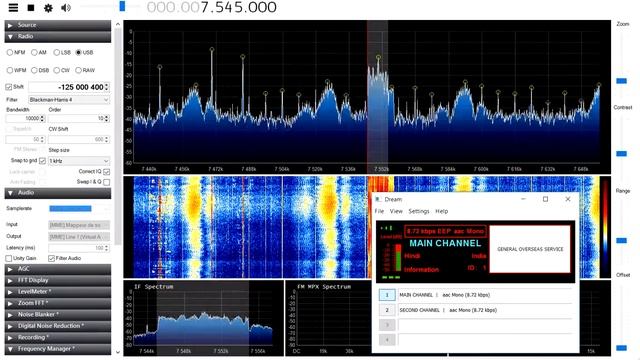
Task: Select the RAW mode
Action: (x=79, y=70)
